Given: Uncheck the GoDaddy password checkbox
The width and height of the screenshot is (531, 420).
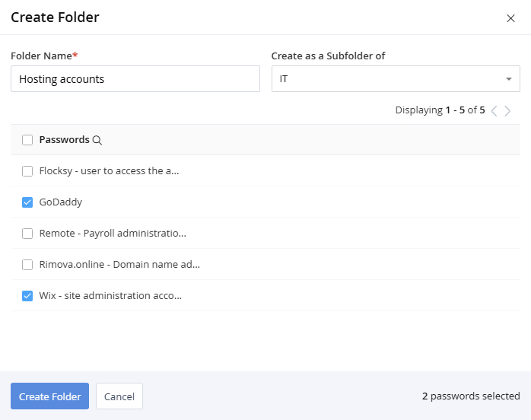Looking at the screenshot, I should click(x=27, y=202).
